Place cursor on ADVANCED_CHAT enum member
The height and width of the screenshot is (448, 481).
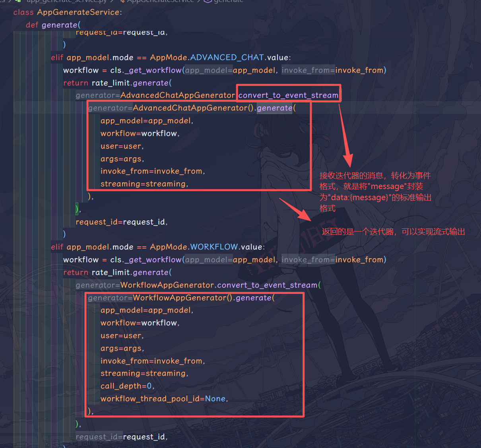point(227,58)
